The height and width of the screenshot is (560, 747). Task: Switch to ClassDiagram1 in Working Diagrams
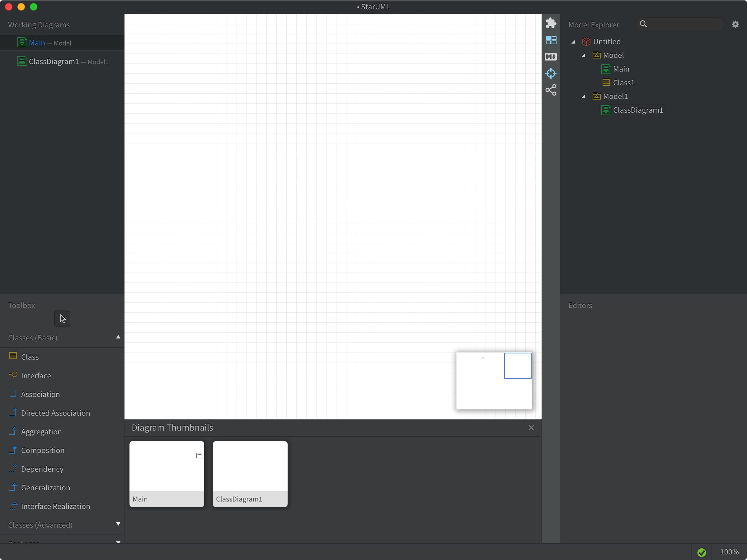pos(54,61)
